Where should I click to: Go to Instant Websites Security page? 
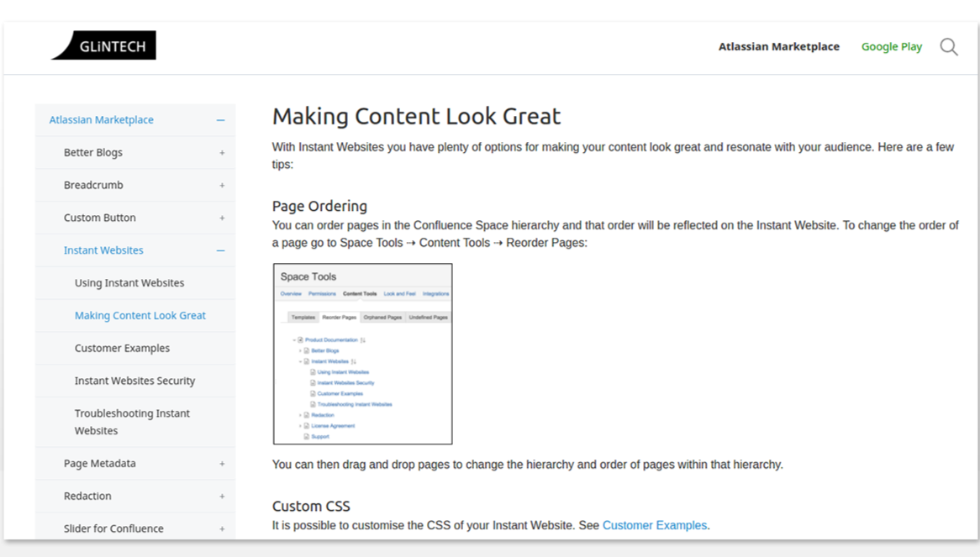[x=134, y=381]
